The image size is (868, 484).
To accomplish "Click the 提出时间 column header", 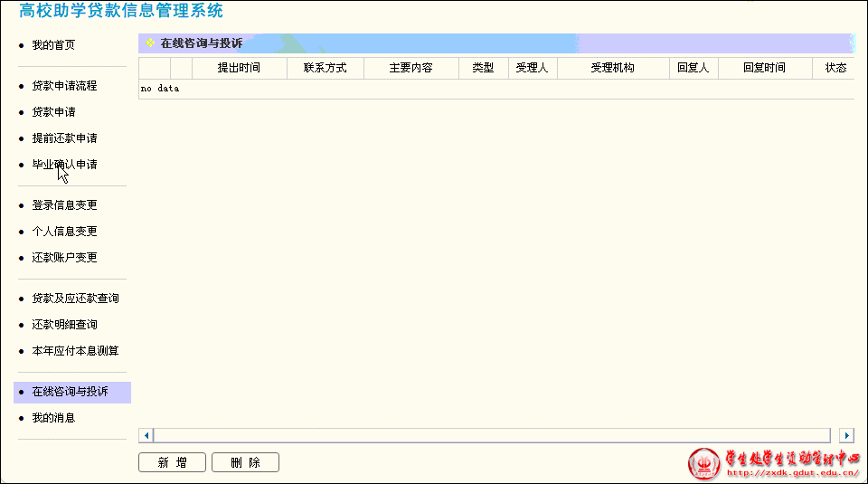I will (x=239, y=68).
